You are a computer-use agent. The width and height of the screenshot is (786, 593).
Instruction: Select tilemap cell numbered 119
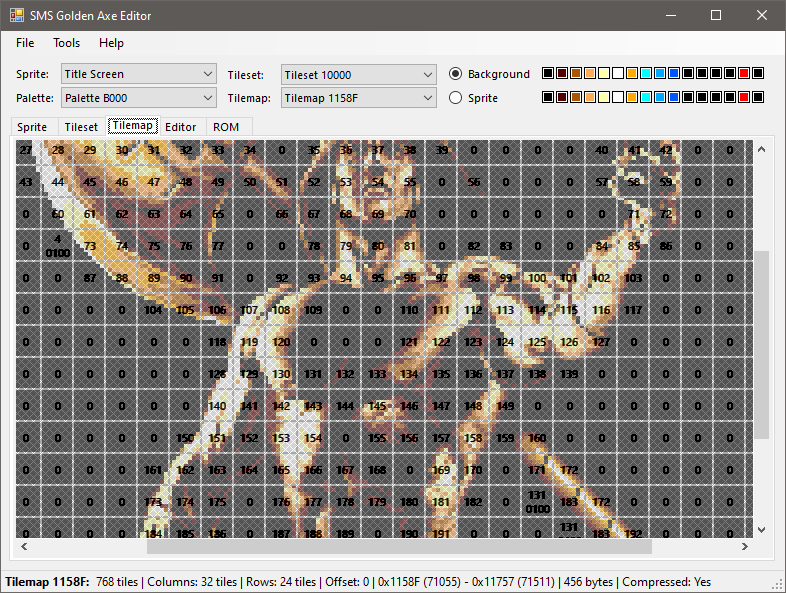tap(249, 342)
